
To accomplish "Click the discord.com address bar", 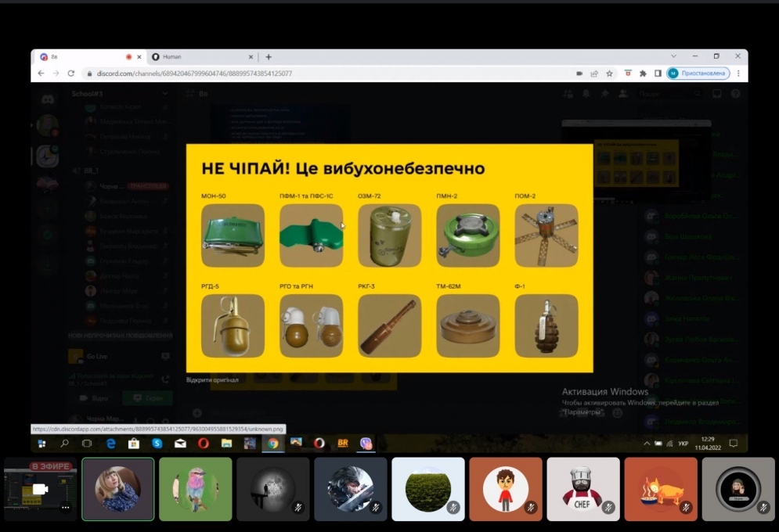I will pyautogui.click(x=328, y=74).
